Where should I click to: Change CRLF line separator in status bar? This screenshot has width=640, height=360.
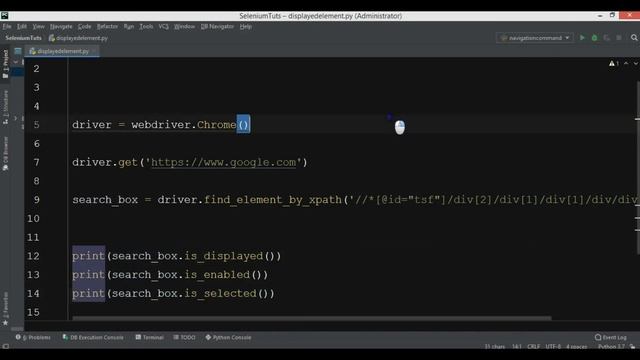(x=533, y=347)
